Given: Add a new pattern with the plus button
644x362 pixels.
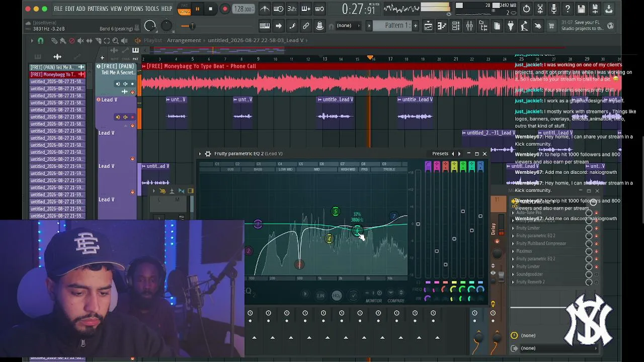Looking at the screenshot, I should pos(415,26).
